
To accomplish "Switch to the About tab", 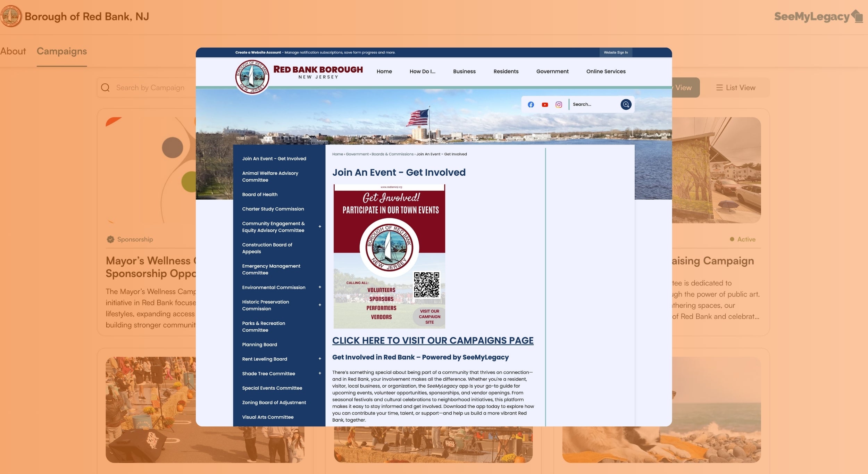I will pos(13,51).
